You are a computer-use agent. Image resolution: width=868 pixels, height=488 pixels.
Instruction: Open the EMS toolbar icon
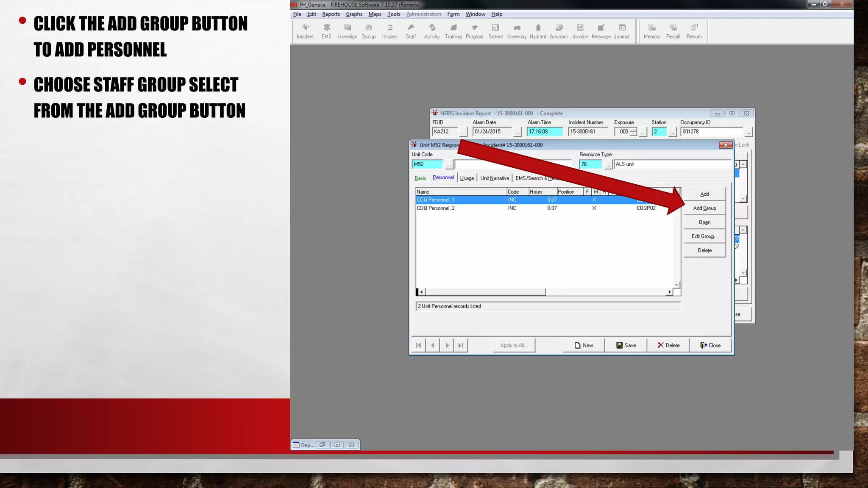[326, 31]
